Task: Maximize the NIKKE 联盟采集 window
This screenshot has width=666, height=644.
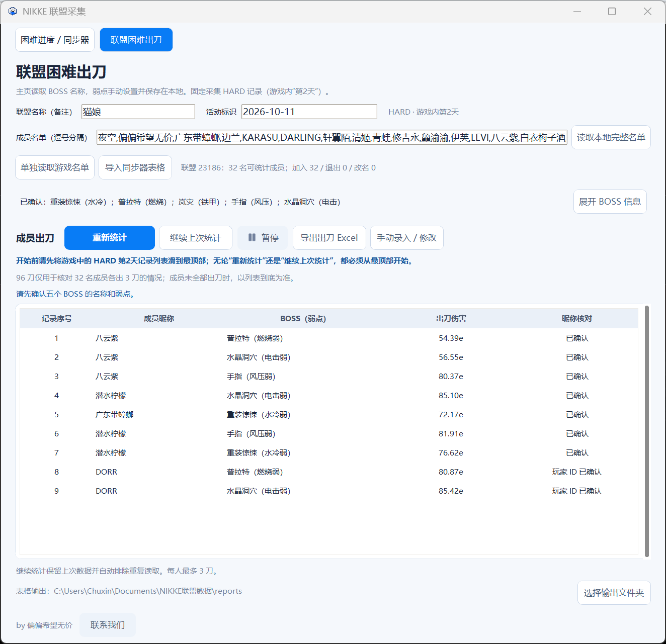Action: click(612, 11)
